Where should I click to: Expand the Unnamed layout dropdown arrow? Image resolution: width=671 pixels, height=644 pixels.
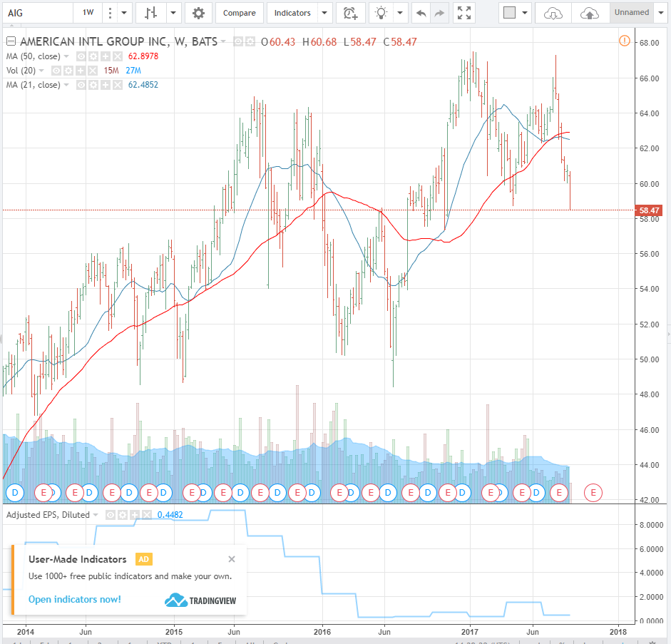[661, 13]
